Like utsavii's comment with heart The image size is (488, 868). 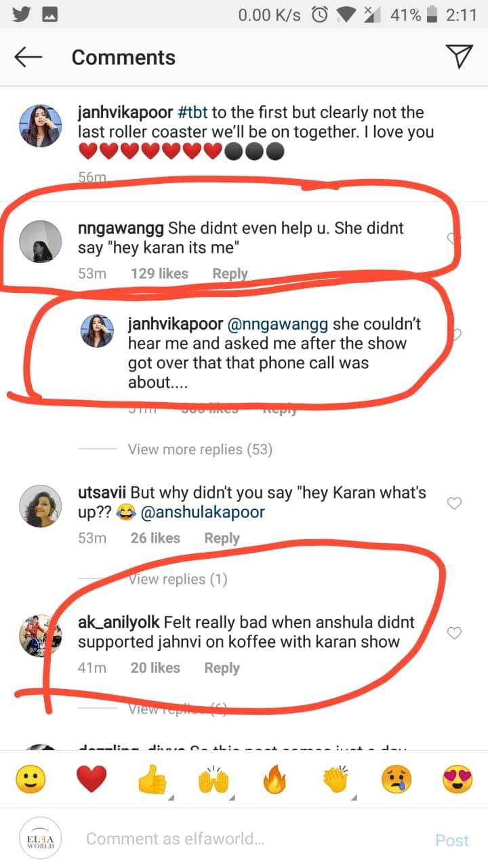(x=455, y=503)
